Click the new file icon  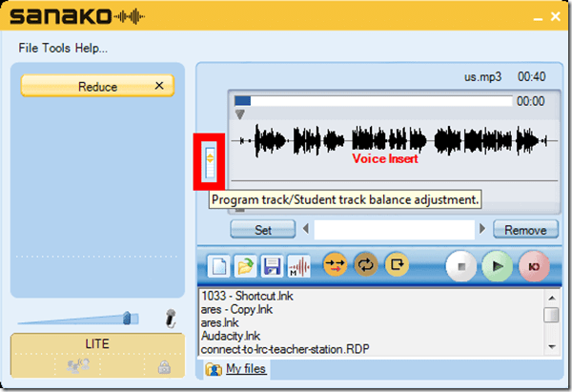coord(217,266)
